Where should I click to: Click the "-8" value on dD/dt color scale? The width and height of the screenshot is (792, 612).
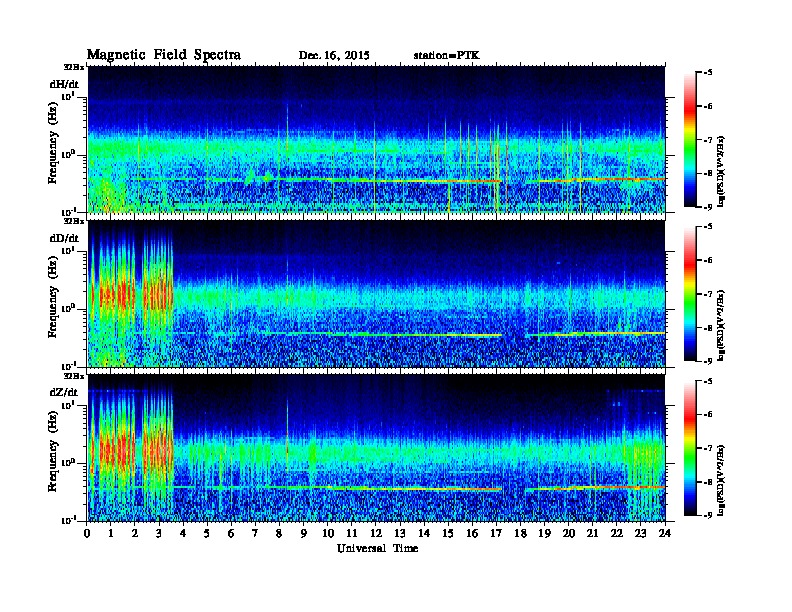(708, 328)
